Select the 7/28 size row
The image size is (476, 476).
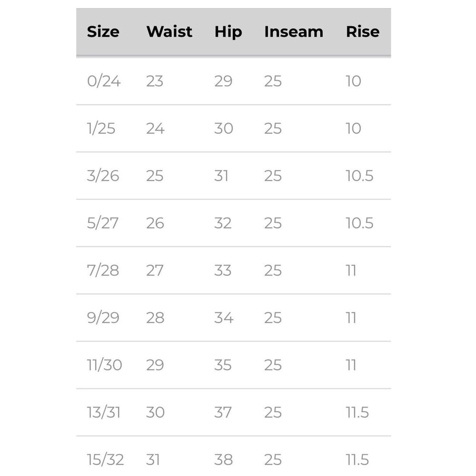pos(233,270)
